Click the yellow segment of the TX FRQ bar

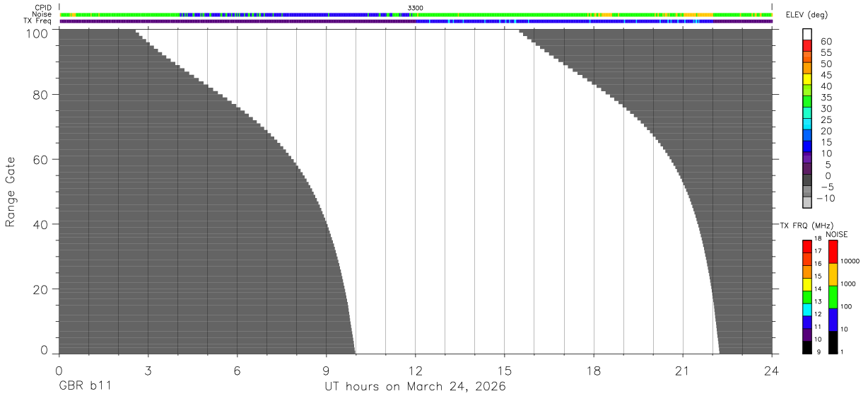point(807,284)
